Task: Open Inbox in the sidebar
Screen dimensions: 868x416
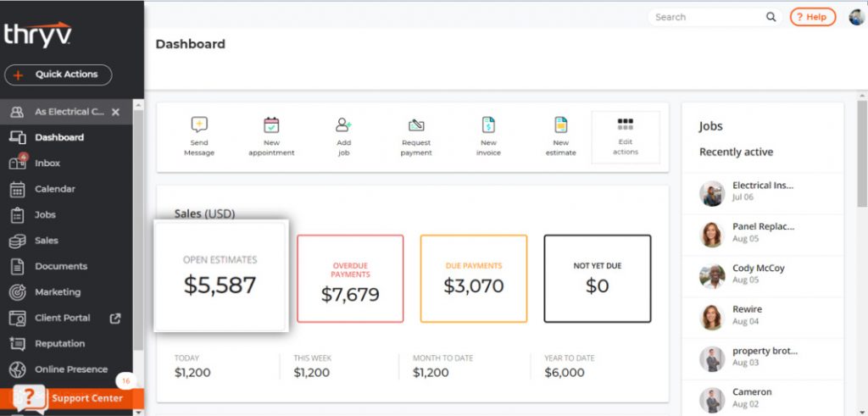Action: (47, 164)
